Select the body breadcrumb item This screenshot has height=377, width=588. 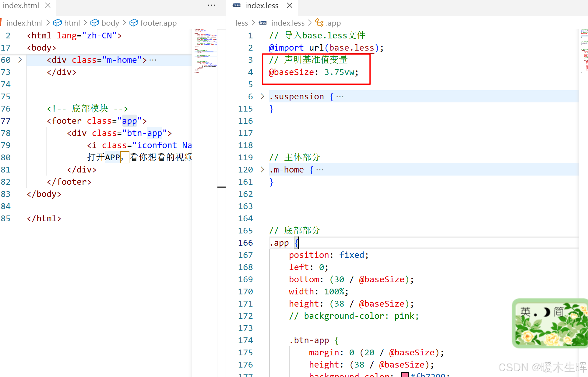[x=110, y=23]
